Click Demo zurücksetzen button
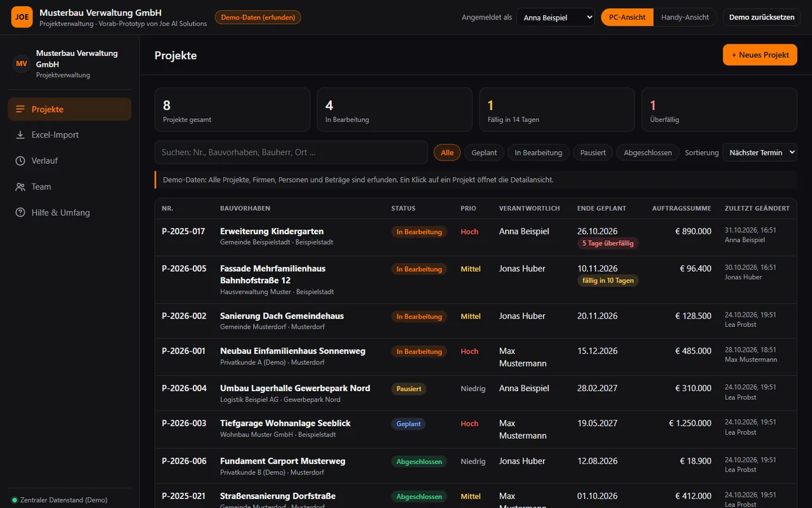Image resolution: width=812 pixels, height=508 pixels. 762,17
